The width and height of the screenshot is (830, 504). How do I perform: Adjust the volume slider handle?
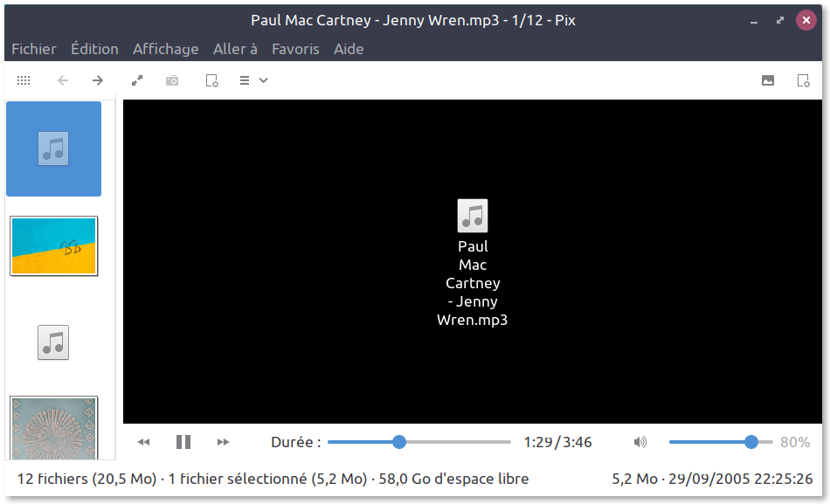coord(751,442)
